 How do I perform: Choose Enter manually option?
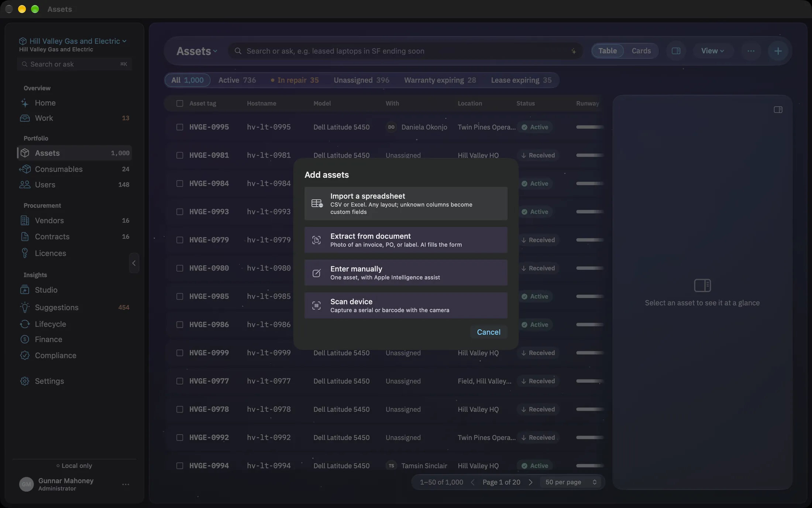click(x=406, y=273)
